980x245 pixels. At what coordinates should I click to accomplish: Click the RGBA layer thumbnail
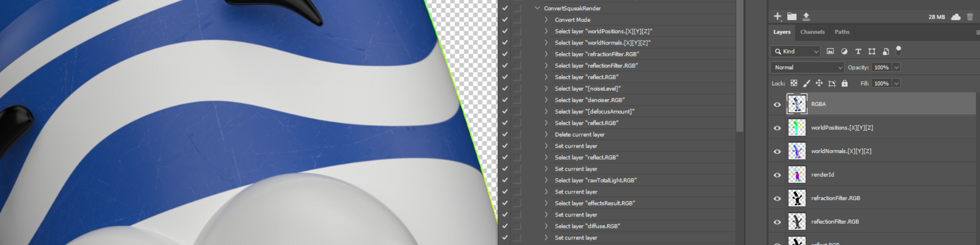pos(797,104)
